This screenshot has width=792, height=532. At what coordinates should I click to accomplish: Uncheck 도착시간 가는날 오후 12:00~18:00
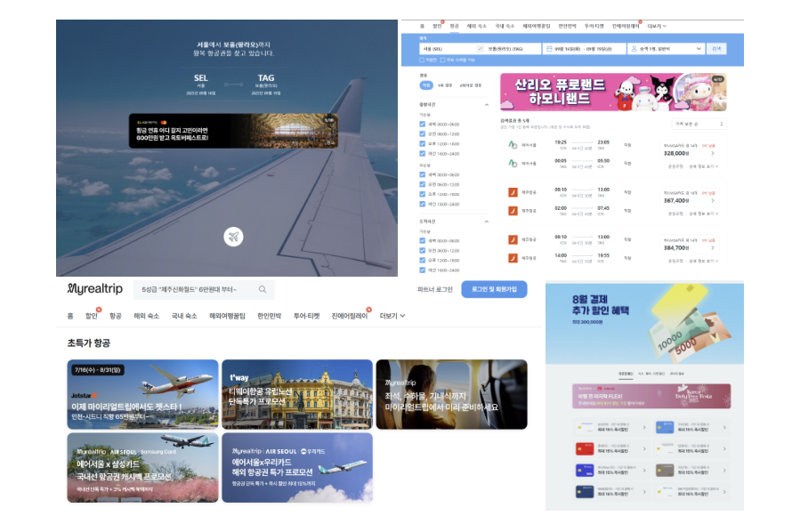(423, 261)
